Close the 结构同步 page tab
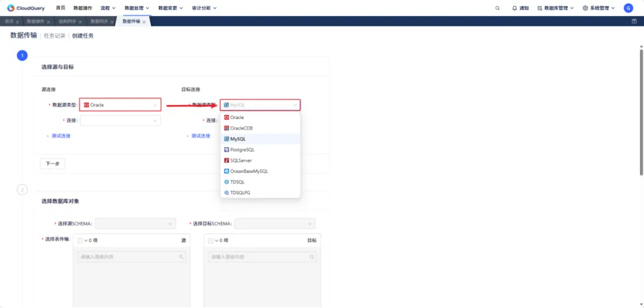644x308 pixels. 80,22
